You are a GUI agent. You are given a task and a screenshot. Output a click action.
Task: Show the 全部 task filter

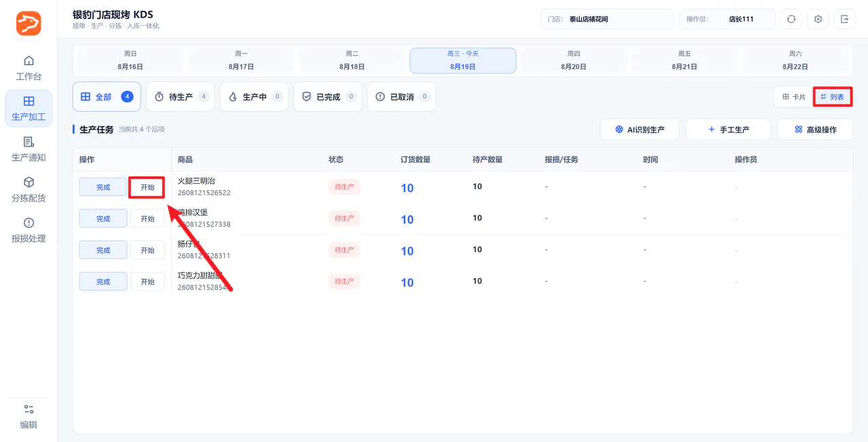[106, 97]
